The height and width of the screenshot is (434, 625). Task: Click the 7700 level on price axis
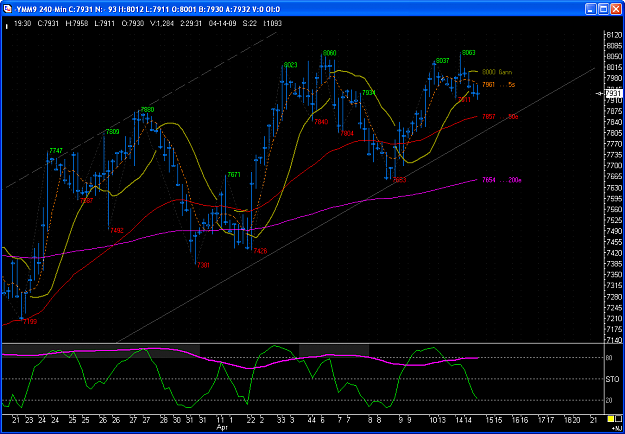[x=613, y=165]
